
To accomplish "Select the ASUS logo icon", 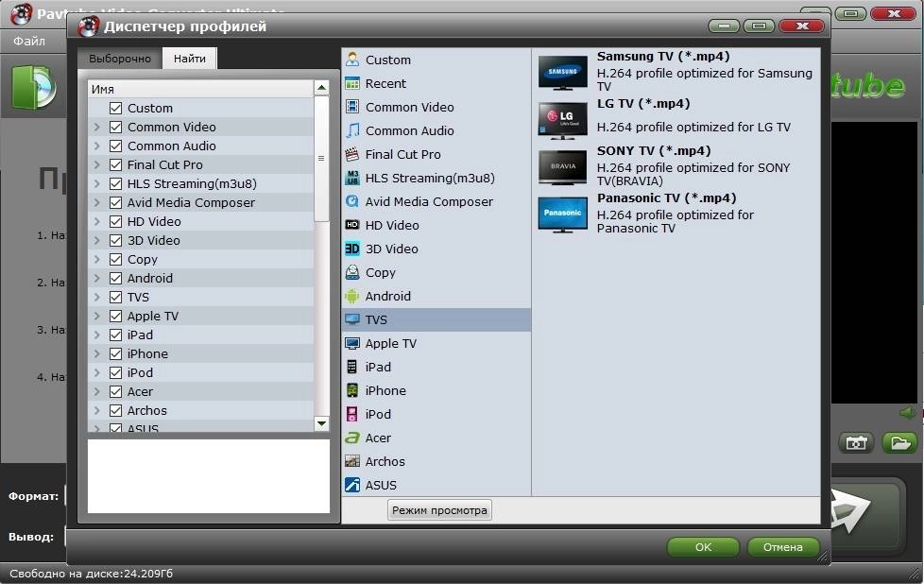I will click(x=352, y=485).
